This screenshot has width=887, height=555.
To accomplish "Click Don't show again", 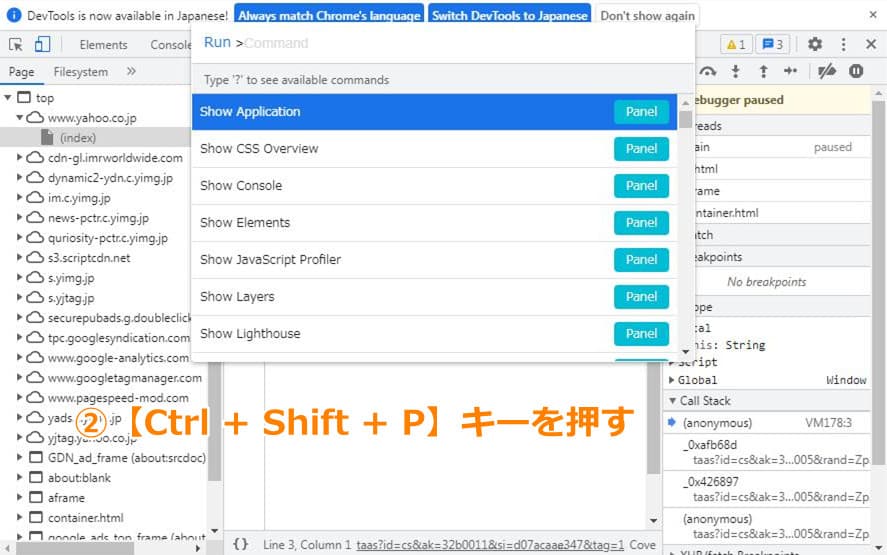I will [x=647, y=15].
